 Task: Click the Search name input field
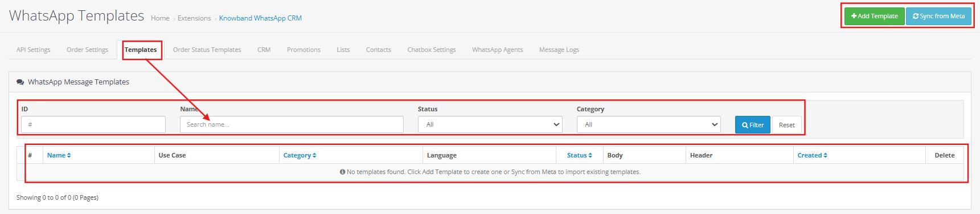(x=292, y=124)
